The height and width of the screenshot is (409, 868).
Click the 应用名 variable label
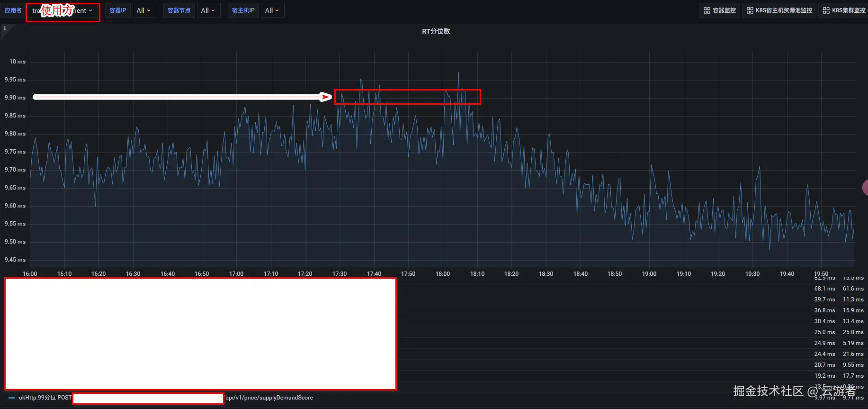pos(13,10)
